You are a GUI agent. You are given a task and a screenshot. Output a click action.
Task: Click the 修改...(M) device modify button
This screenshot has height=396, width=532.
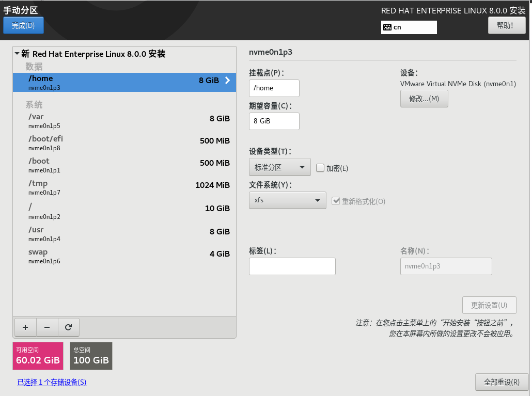(x=424, y=99)
